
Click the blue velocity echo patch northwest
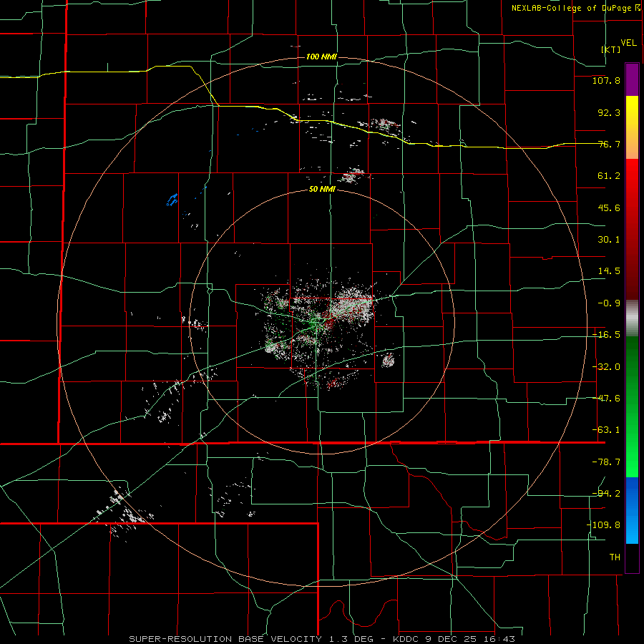coord(172,200)
